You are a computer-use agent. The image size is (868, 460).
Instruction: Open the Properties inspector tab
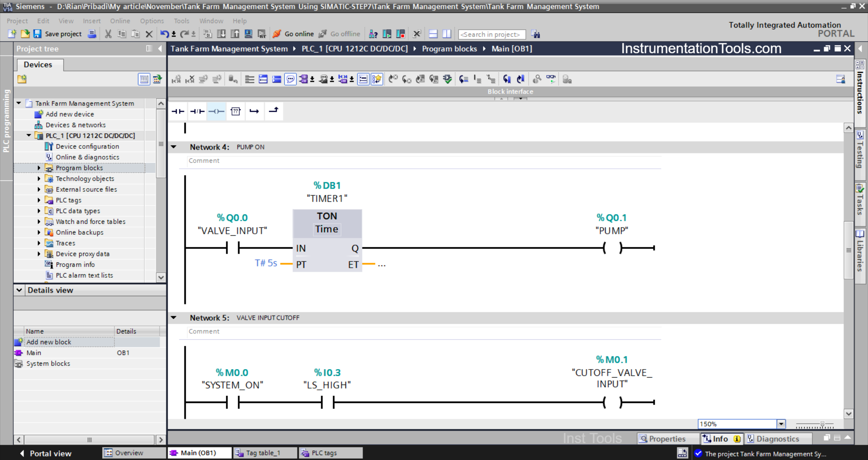tap(662, 439)
